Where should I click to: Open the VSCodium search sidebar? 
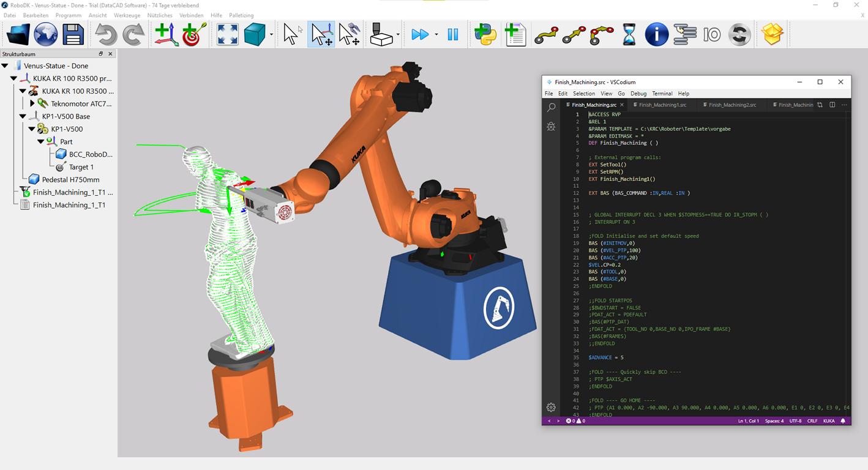coord(551,108)
